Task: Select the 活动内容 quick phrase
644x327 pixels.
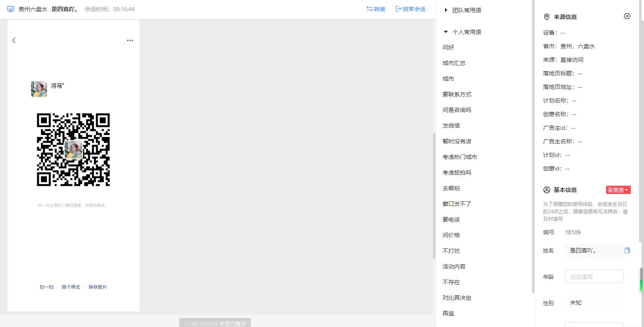Action: 454,266
